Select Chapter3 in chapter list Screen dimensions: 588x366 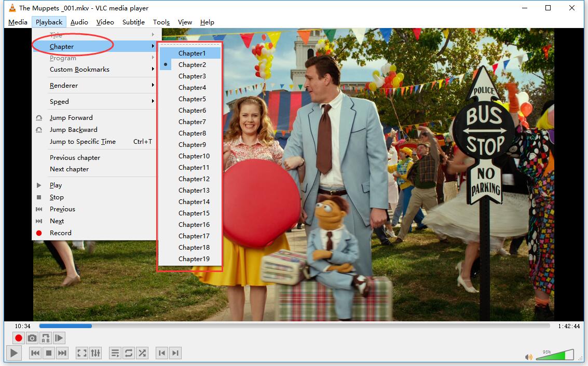[x=190, y=76]
